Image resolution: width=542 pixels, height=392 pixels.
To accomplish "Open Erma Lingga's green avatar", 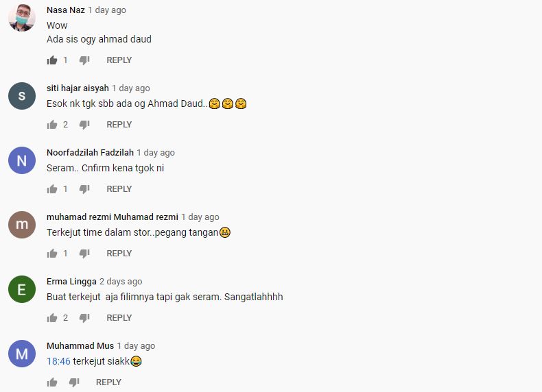I will click(x=22, y=289).
